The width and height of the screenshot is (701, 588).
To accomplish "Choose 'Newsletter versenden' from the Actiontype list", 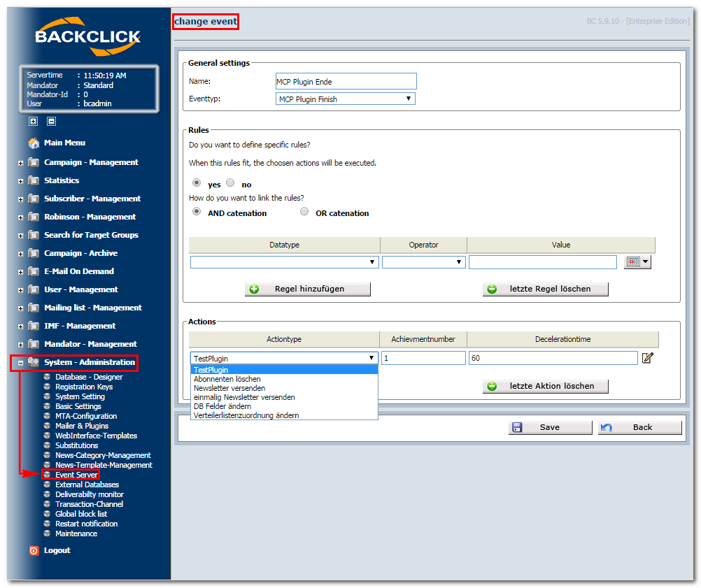I will [x=229, y=388].
